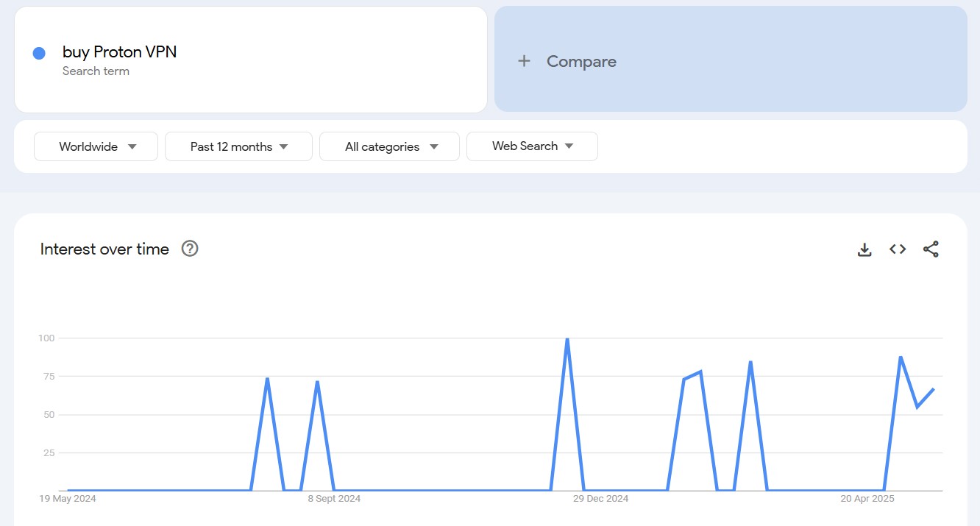Click the 100 value on the y-axis
This screenshot has width=980, height=526.
coord(46,338)
